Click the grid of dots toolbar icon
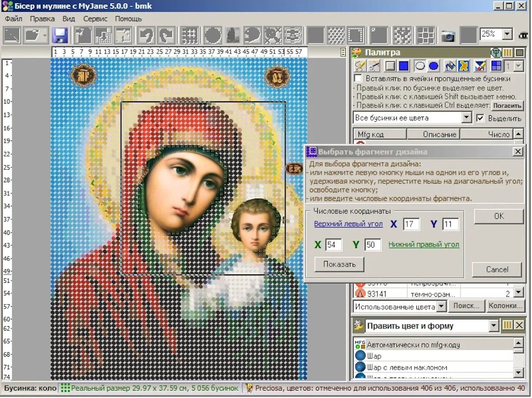The height and width of the screenshot is (398, 532). 190,35
